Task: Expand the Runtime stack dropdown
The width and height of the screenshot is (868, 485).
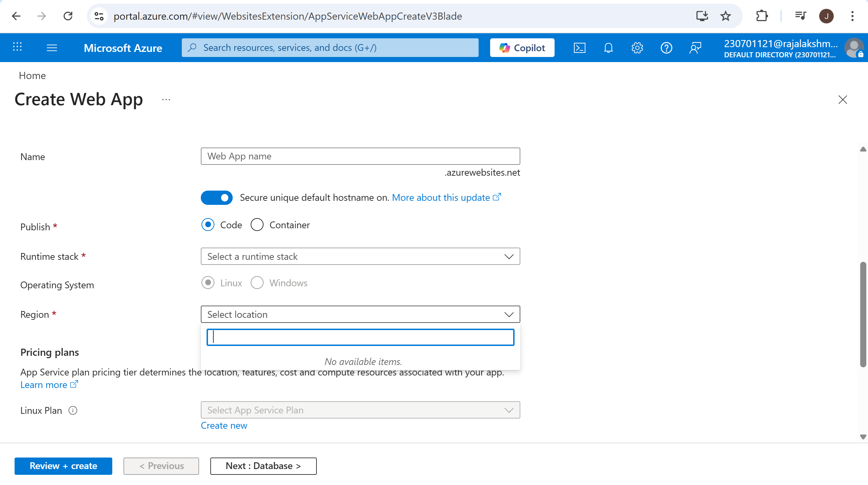Action: coord(360,256)
